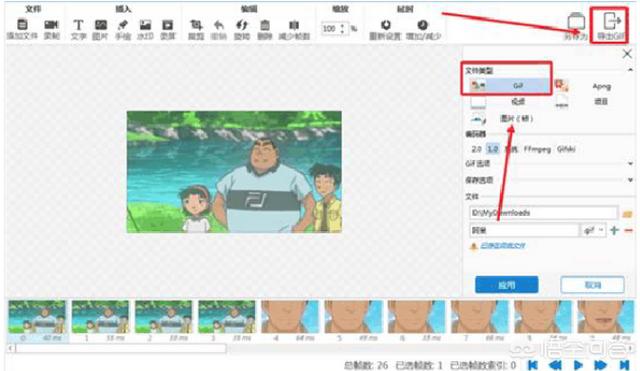Select frame 4 close-up thumbnail
The image size is (640, 371).
tap(290, 317)
